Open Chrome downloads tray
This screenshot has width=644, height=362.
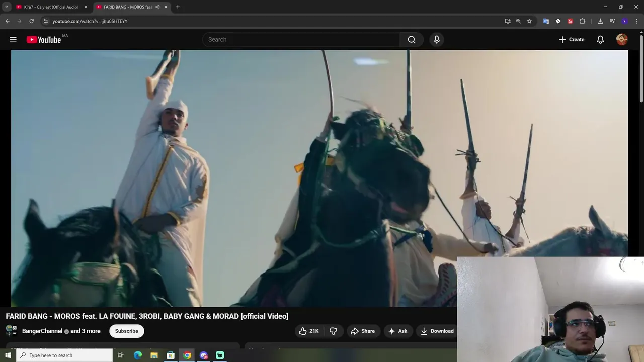click(600, 21)
